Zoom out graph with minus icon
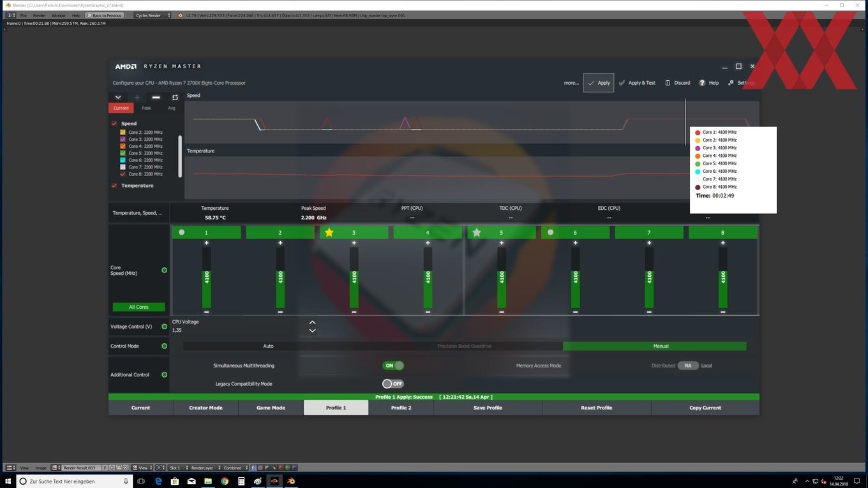This screenshot has height=488, width=868. 156,98
